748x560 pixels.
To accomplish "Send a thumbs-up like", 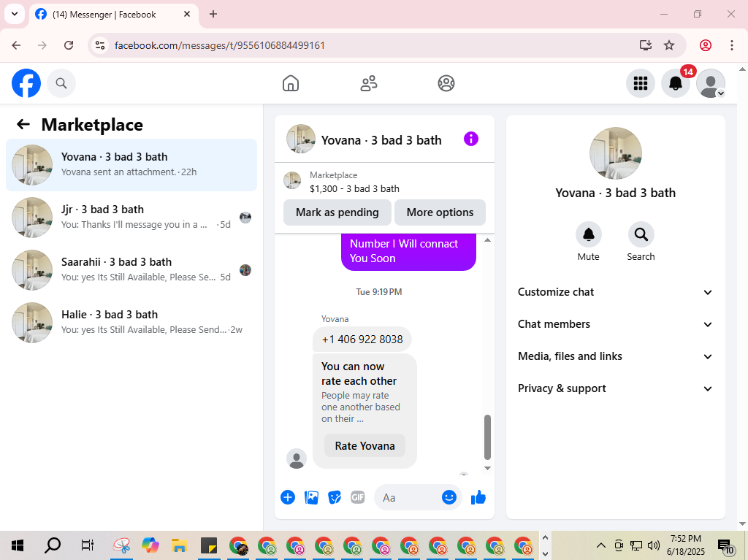I will click(x=478, y=497).
